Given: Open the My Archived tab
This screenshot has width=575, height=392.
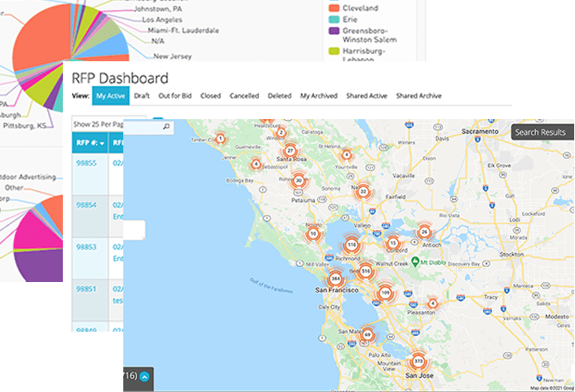Looking at the screenshot, I should pos(319,96).
